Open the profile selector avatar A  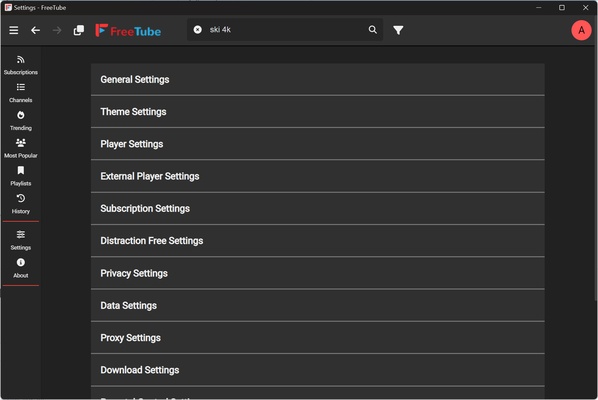(581, 30)
